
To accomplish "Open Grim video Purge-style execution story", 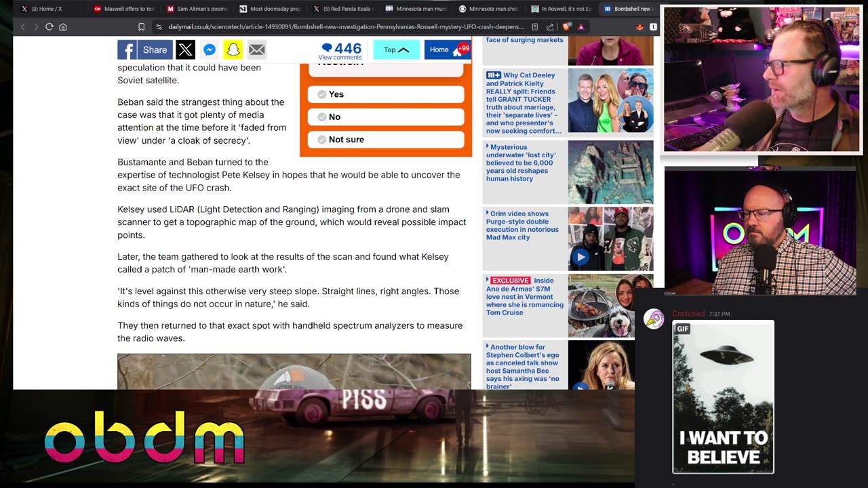I will point(522,226).
